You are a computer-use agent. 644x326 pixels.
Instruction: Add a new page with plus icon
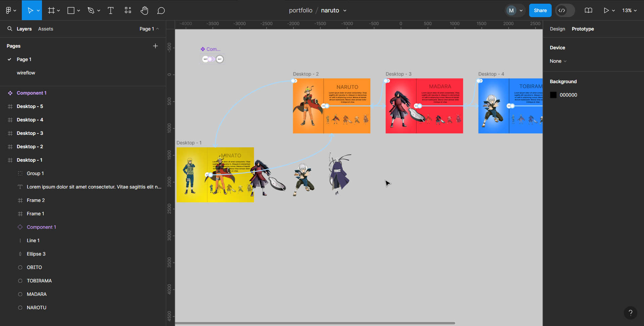coord(155,46)
